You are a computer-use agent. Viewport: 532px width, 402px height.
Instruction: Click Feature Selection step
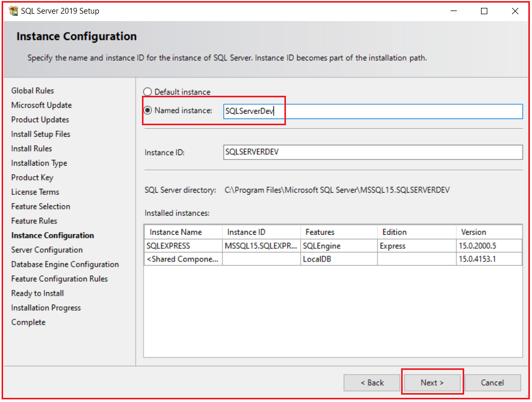(40, 206)
